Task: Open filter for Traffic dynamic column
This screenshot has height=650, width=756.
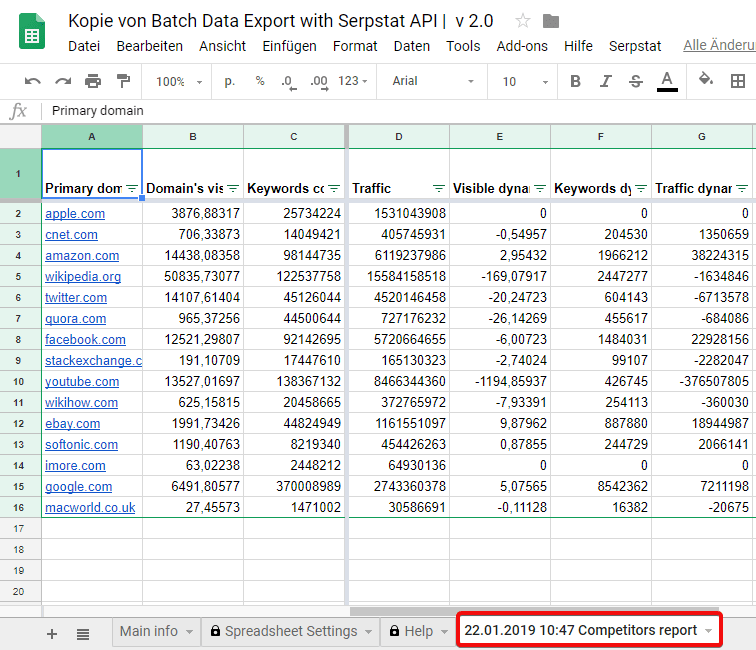Action: [x=742, y=189]
